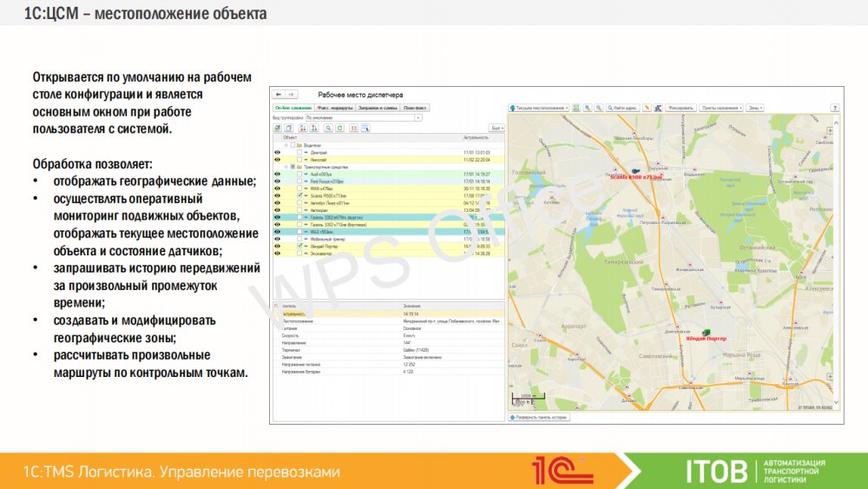
Task: Click the red Хёндай Портер map marker
Action: click(x=706, y=334)
